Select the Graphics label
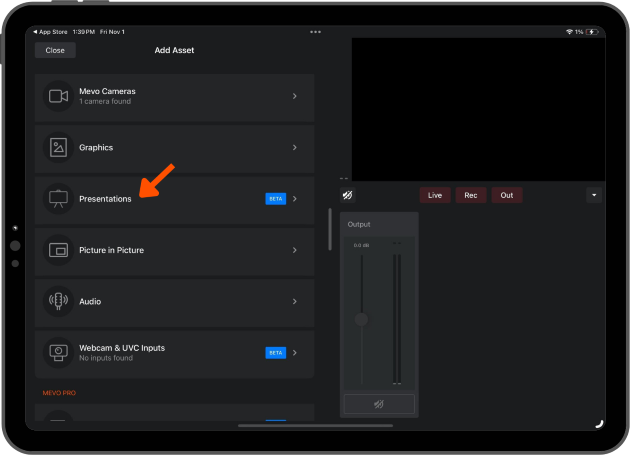This screenshot has height=455, width=630. coord(96,148)
